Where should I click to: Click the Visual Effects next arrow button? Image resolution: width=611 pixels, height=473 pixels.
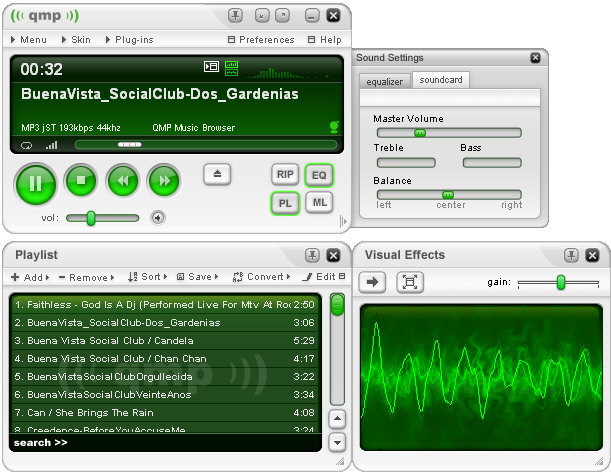372,283
